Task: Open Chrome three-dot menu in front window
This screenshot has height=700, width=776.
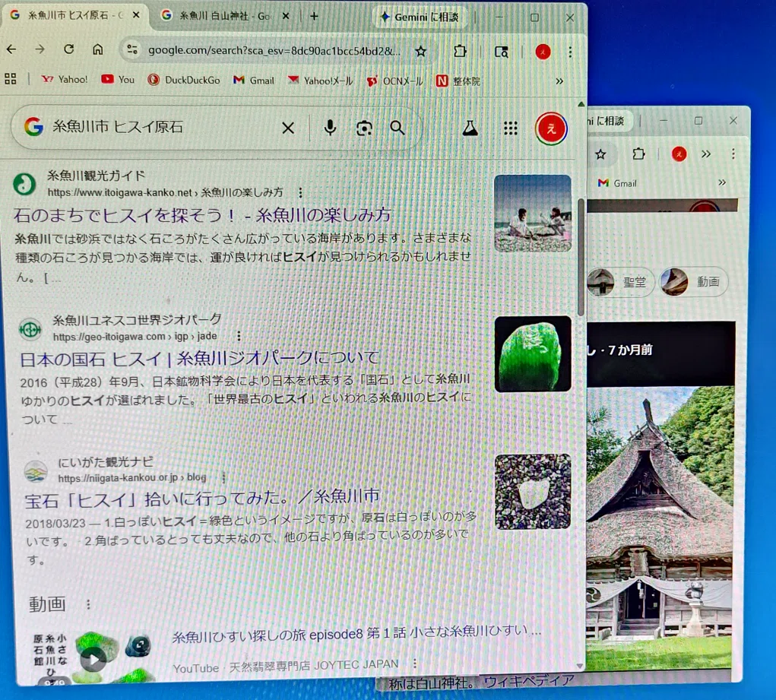Action: 570,52
